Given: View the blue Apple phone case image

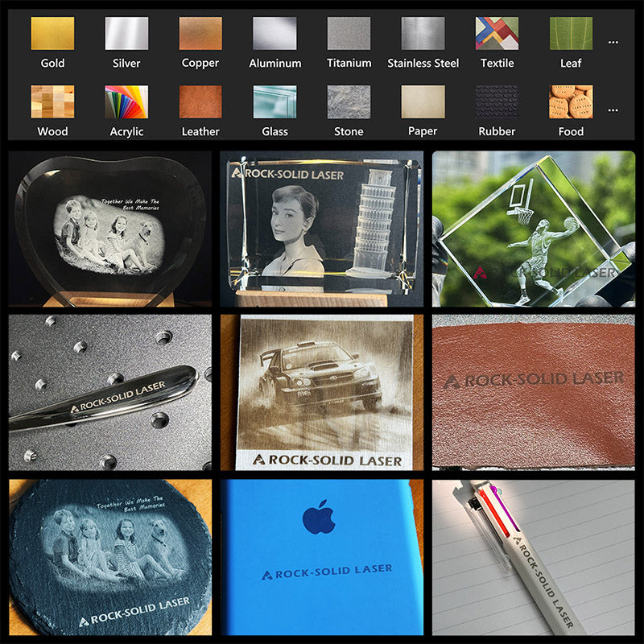Looking at the screenshot, I should pyautogui.click(x=322, y=557).
